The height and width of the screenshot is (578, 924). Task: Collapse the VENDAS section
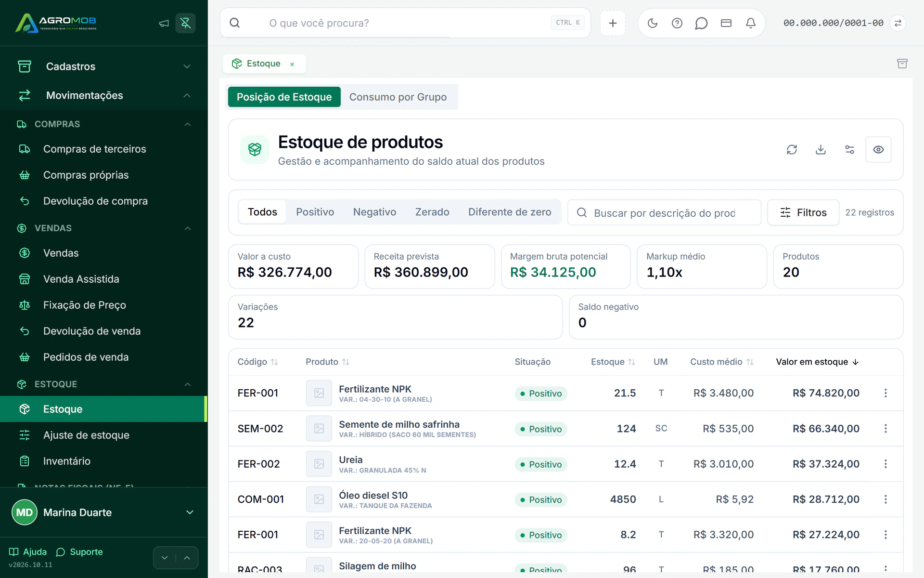point(104,228)
